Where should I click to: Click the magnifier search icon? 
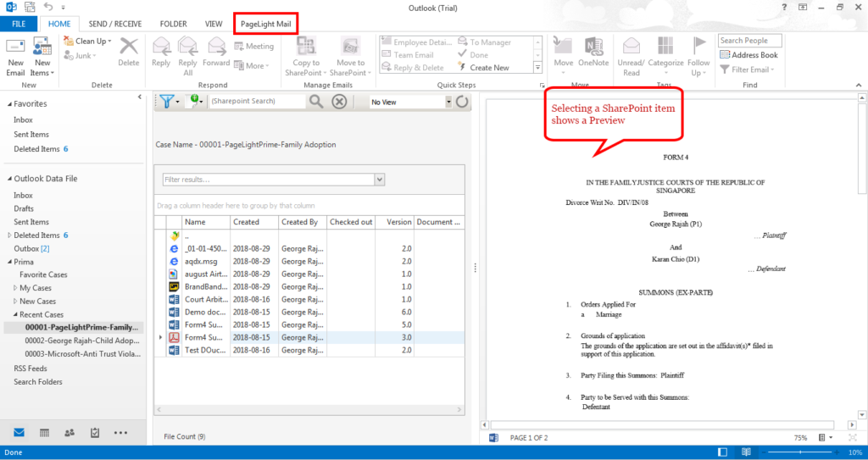(316, 102)
